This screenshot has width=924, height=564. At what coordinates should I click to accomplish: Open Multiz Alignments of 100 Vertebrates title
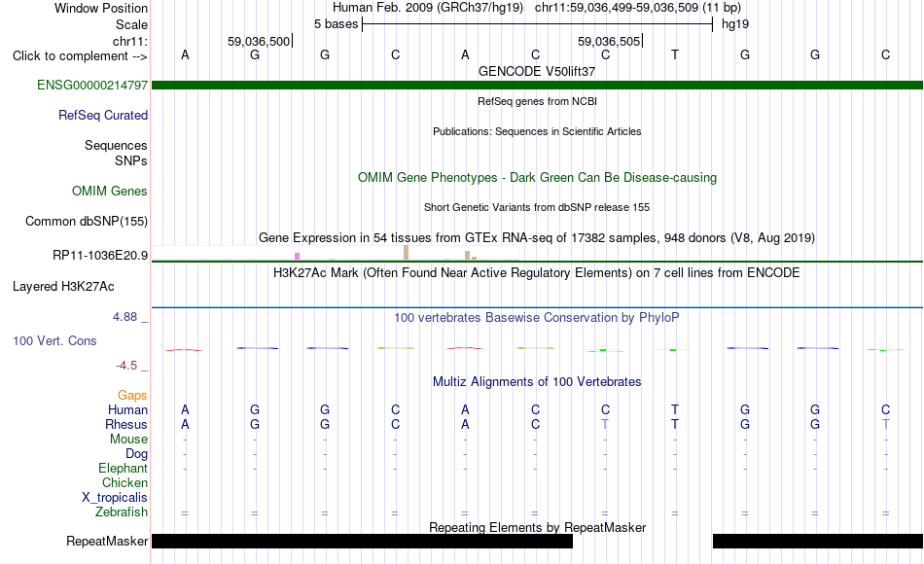pos(537,381)
